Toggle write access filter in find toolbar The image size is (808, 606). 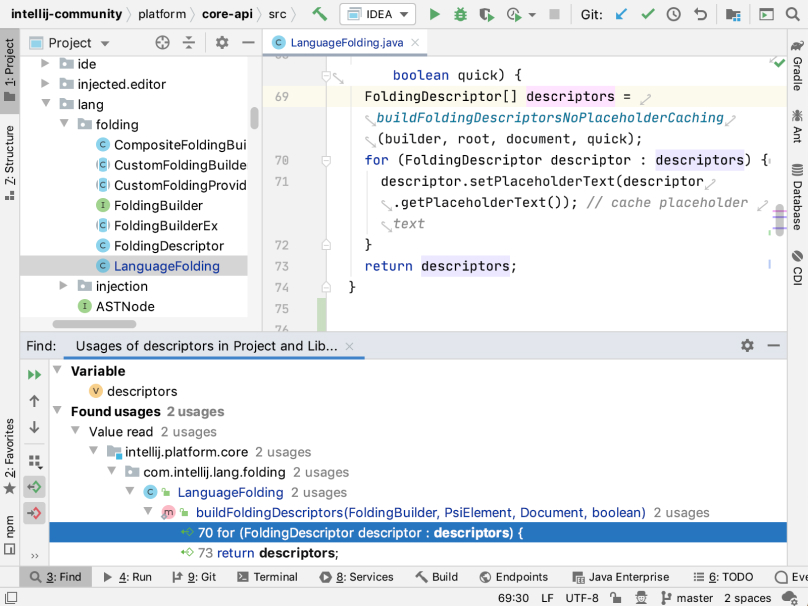[33, 513]
